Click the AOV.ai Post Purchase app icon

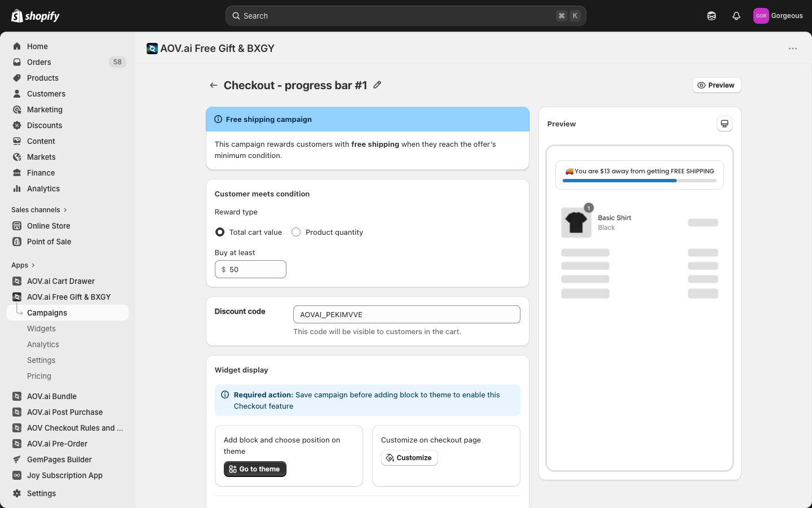coord(17,412)
